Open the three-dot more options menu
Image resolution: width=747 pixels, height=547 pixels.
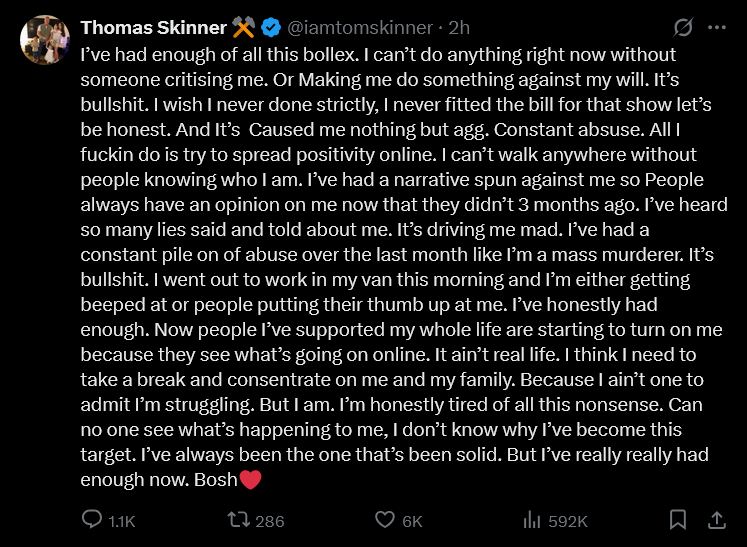(718, 27)
